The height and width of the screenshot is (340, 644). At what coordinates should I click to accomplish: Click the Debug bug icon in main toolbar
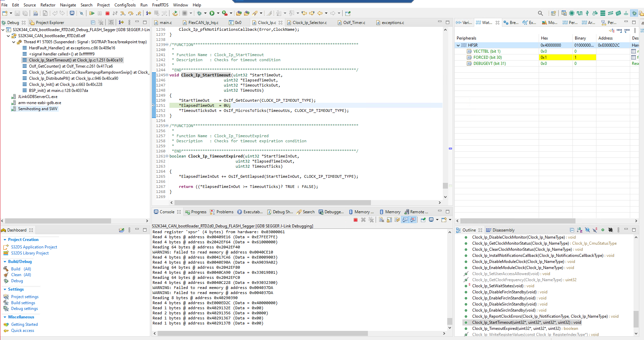click(x=199, y=13)
